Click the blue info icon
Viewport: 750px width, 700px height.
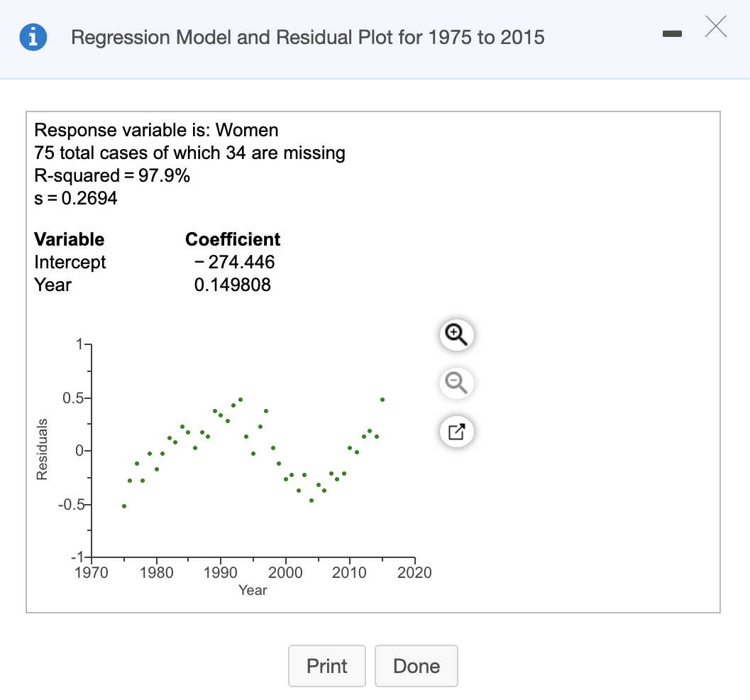[33, 37]
